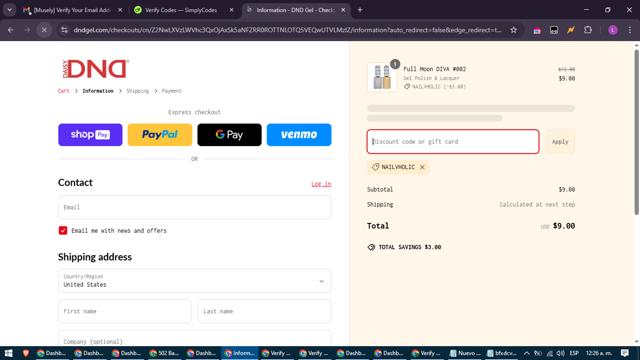Focus the Last name field
Screen dimensions: 640x360
264,311
